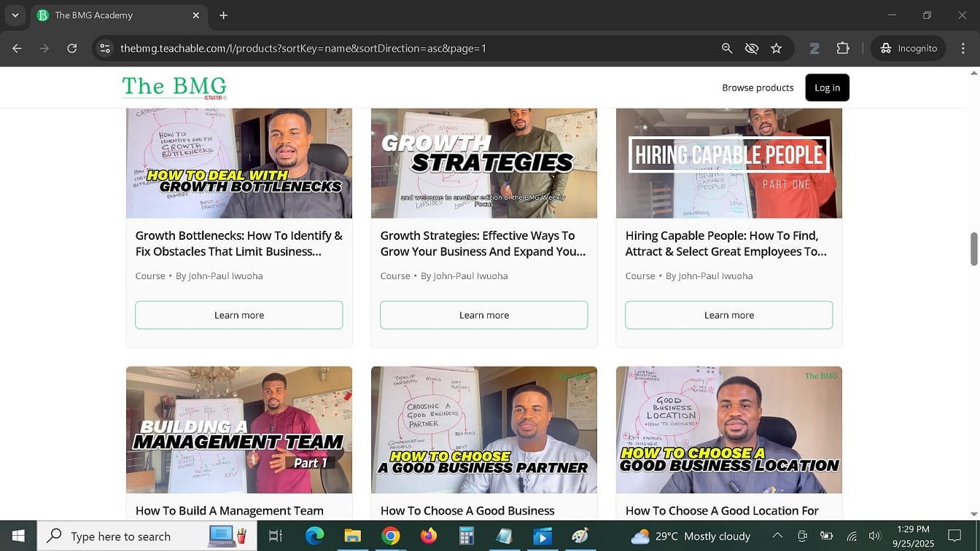Open the Chrome three-dot menu

click(961, 48)
